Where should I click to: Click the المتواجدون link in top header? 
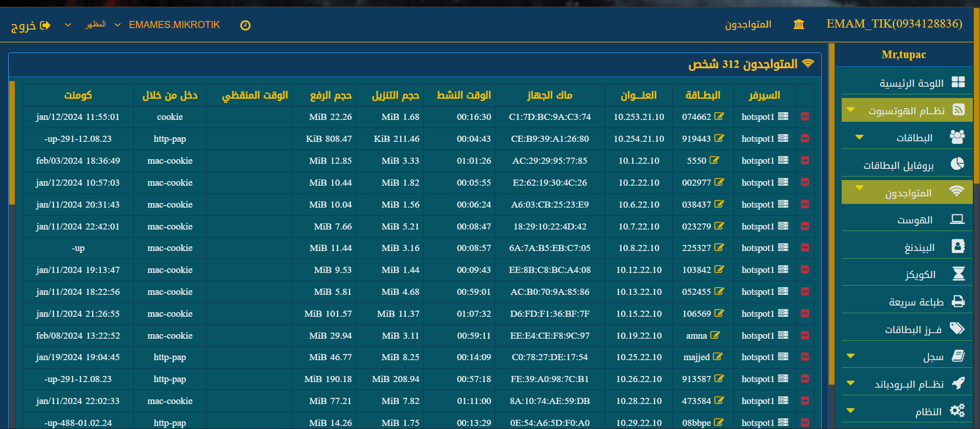tap(748, 24)
